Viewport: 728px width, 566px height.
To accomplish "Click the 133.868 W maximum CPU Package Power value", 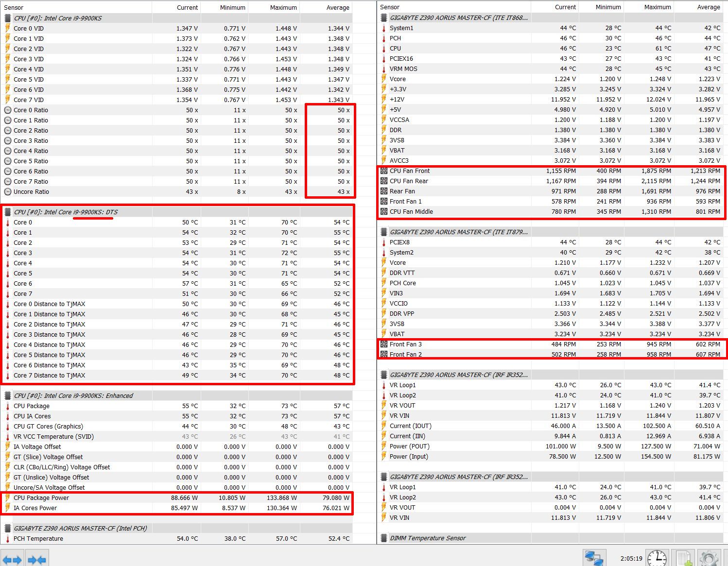I will [282, 498].
